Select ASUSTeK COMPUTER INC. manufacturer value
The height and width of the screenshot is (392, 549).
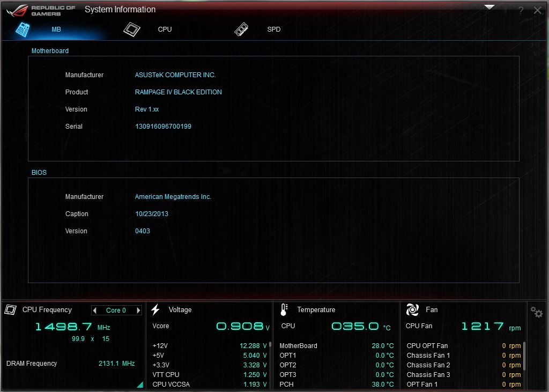pos(175,75)
